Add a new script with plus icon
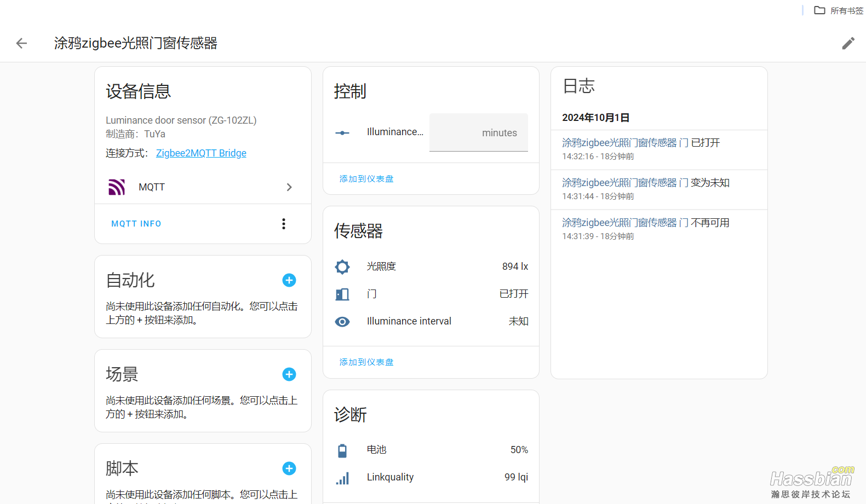 [x=289, y=468]
